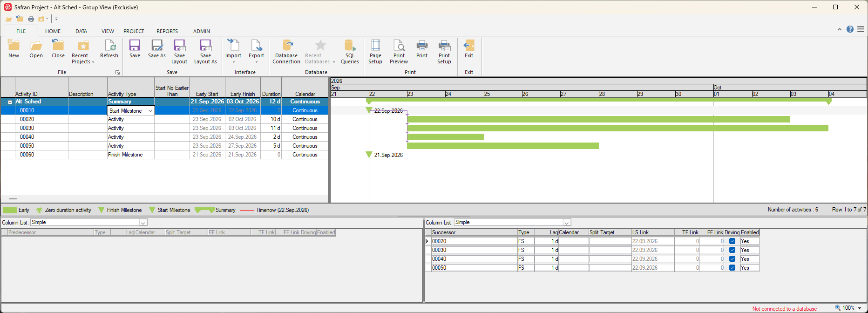The image size is (868, 313).
Task: Select the FILE ribbon tab
Action: 21,31
